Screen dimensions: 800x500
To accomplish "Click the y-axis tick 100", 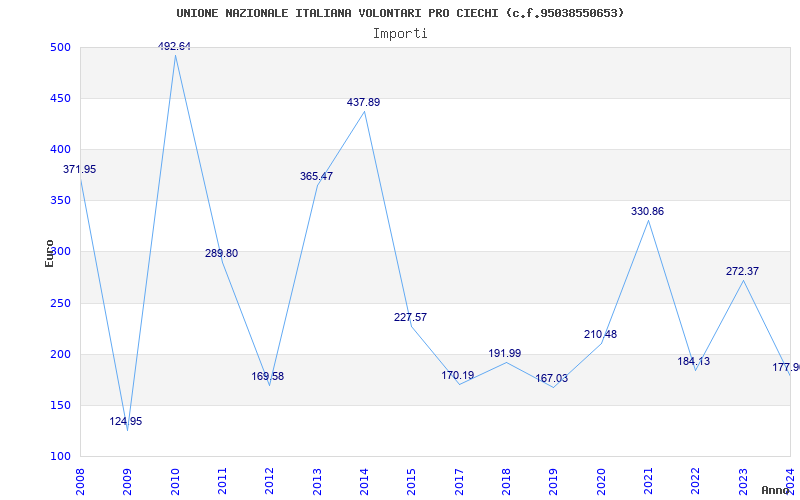I will (59, 457).
